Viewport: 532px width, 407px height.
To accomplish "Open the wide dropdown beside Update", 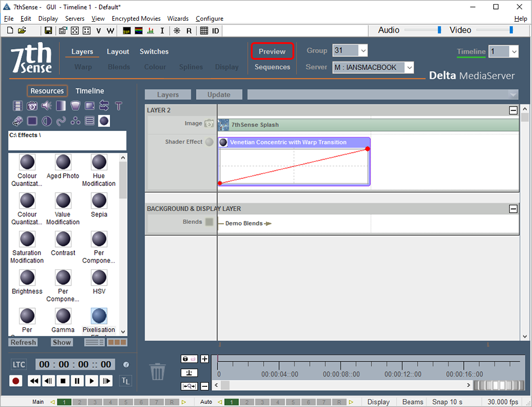I will point(383,95).
